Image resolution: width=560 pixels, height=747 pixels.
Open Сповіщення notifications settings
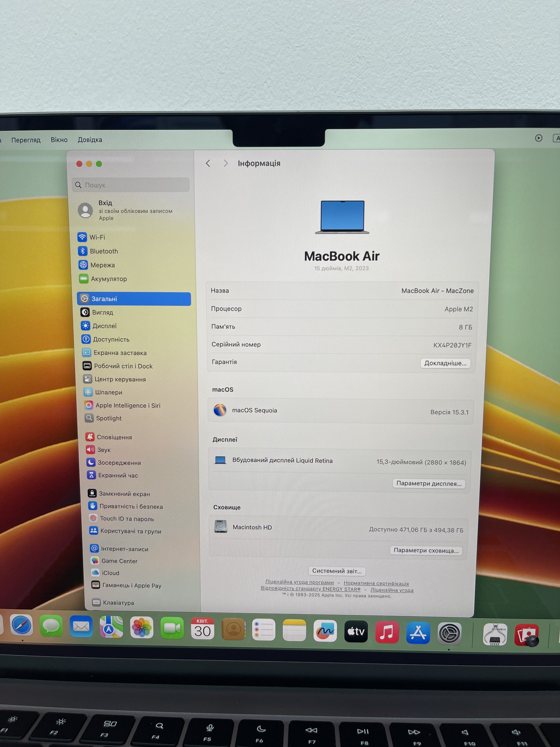tap(109, 437)
